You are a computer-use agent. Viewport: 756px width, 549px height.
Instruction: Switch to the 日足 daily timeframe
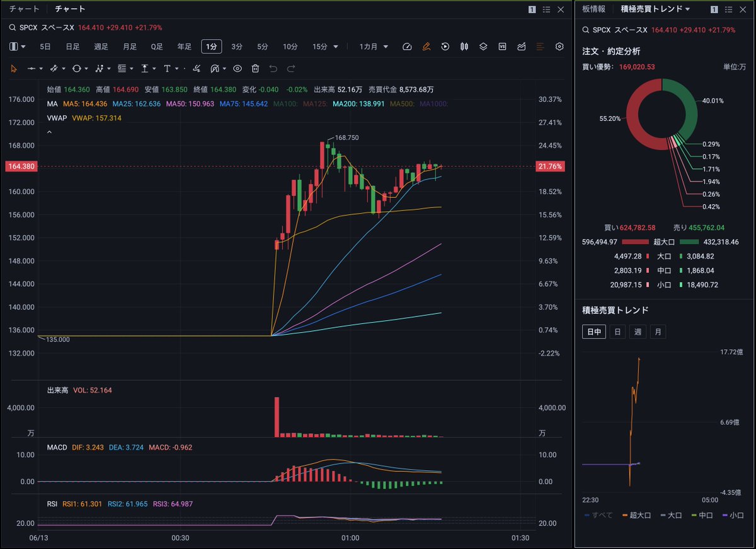tap(72, 47)
